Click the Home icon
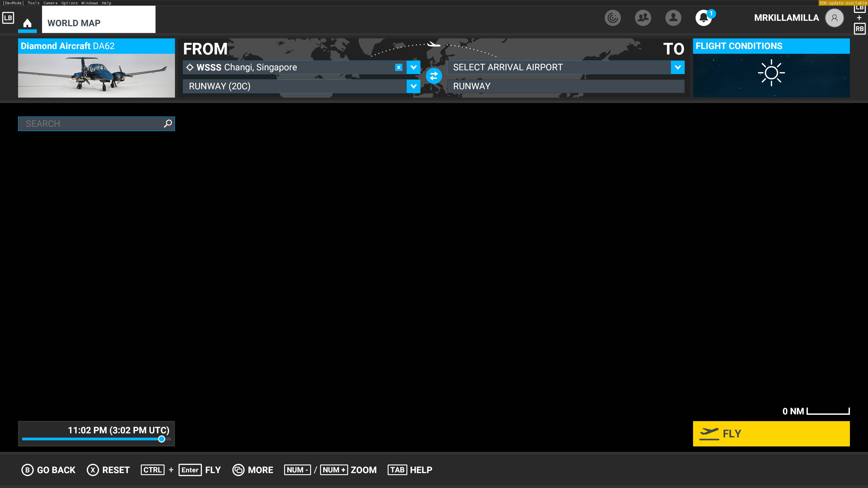The image size is (868, 488). 27,23
